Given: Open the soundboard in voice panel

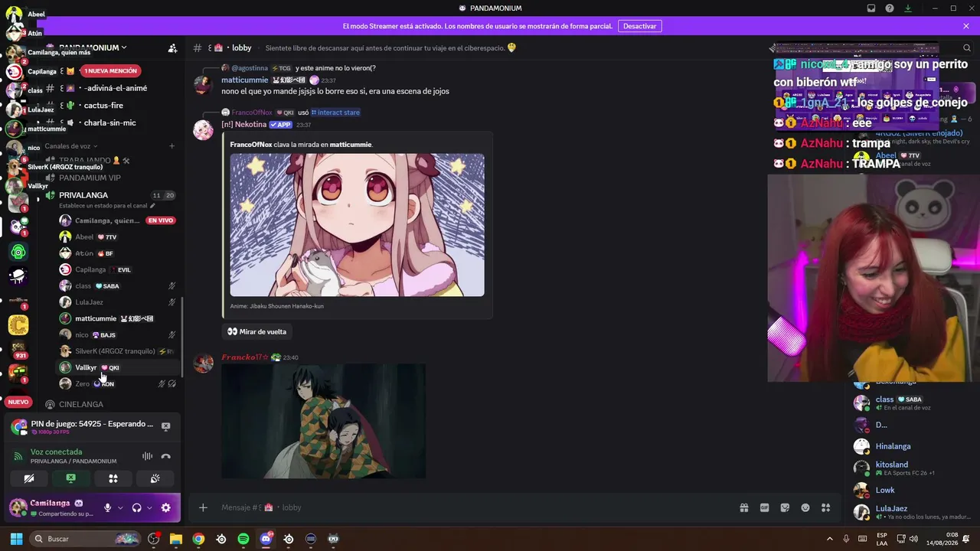Looking at the screenshot, I should 155,478.
